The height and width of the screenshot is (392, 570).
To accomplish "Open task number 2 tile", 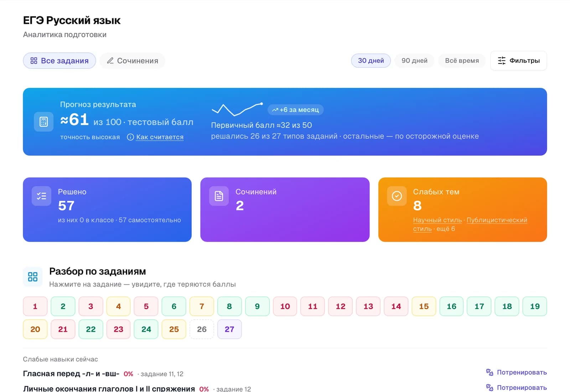I will tap(63, 306).
